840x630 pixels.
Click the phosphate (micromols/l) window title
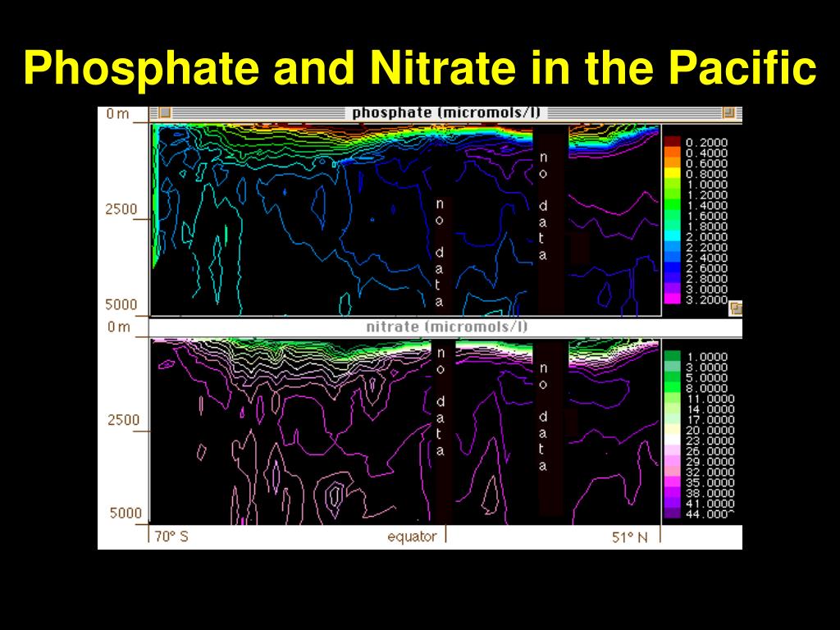(x=445, y=113)
